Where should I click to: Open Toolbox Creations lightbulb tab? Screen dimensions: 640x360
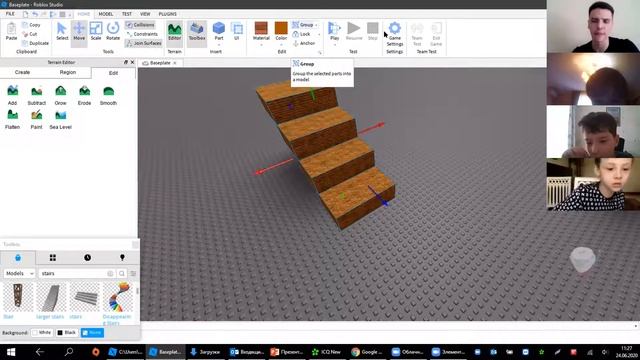(122, 258)
